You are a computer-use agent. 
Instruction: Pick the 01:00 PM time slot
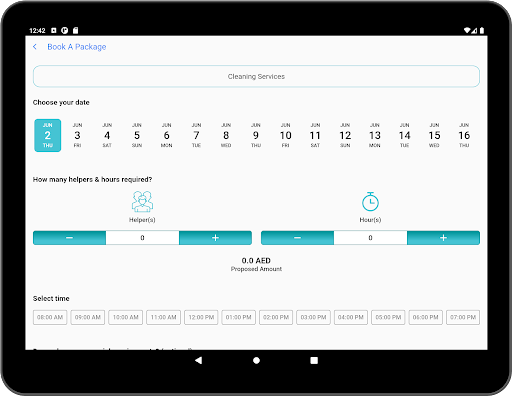[239, 317]
